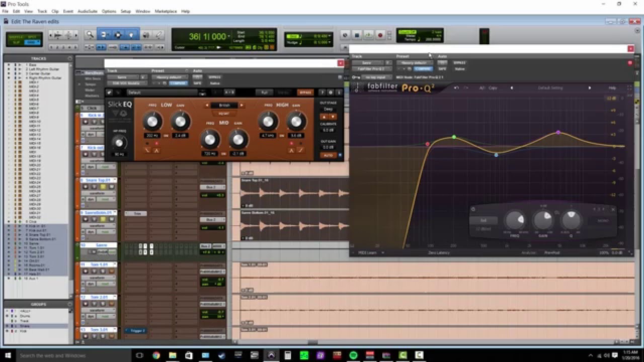Open the Pro-Q band slope dropdown under Bell
The image size is (644, 362).
pos(483,229)
